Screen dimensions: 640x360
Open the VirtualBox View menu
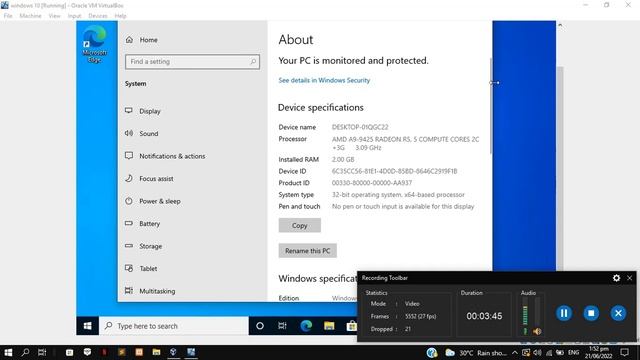click(54, 16)
